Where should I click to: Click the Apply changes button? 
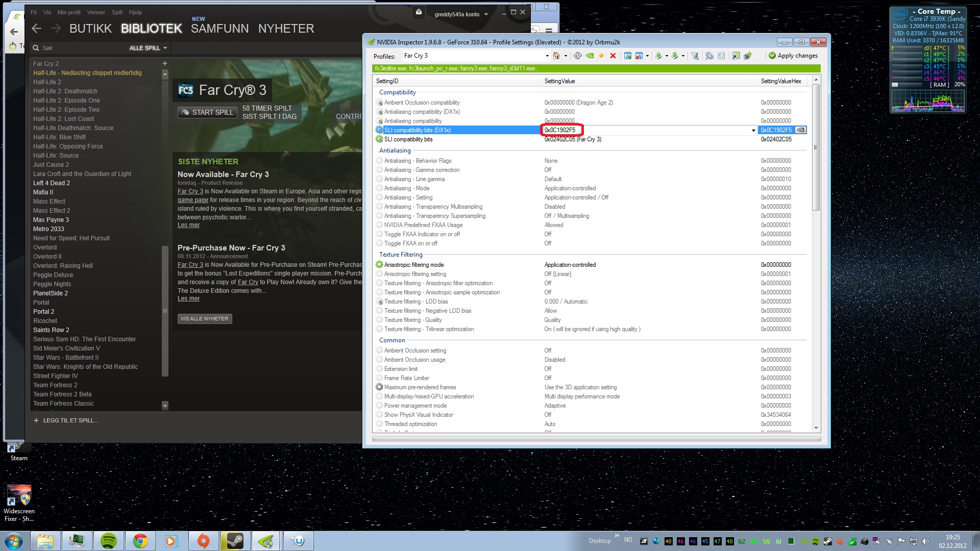793,56
